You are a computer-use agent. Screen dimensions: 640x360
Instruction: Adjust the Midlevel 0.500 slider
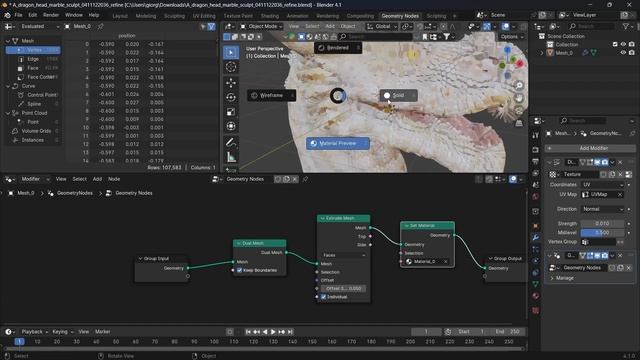coord(602,233)
